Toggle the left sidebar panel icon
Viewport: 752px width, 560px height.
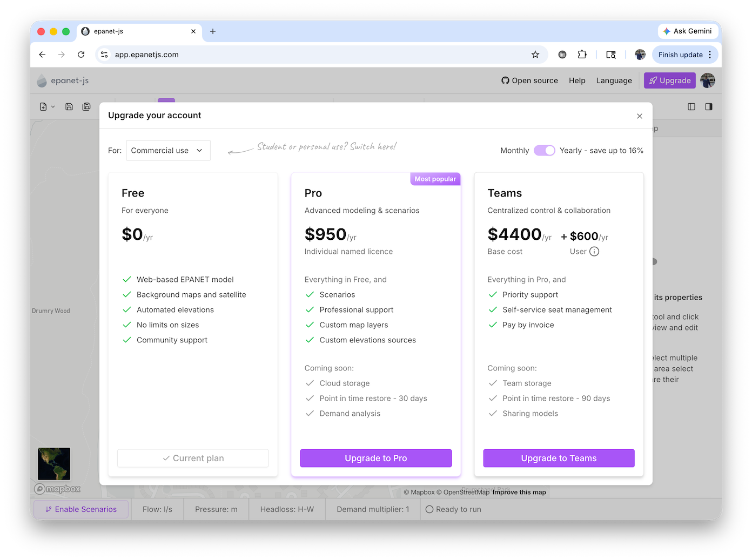click(691, 107)
